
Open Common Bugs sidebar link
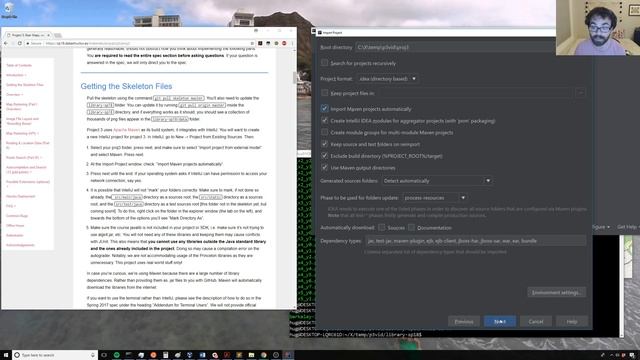coord(17,216)
